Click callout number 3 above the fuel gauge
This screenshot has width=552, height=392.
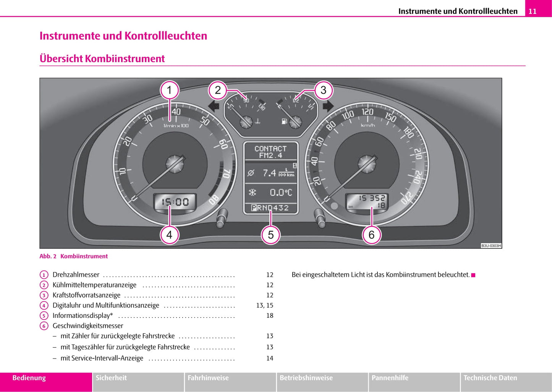(323, 91)
